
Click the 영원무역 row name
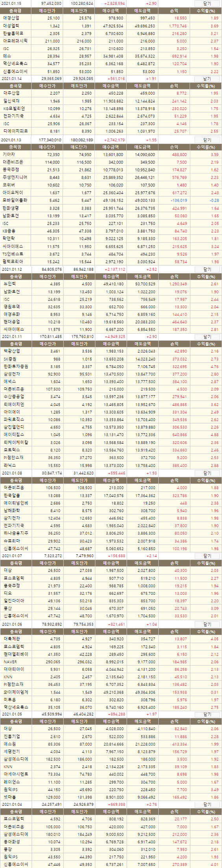(11, 307)
